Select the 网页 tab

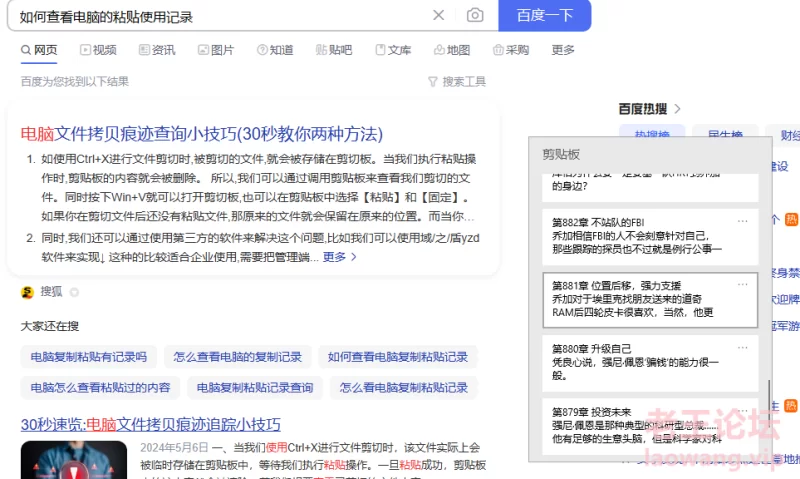39,50
